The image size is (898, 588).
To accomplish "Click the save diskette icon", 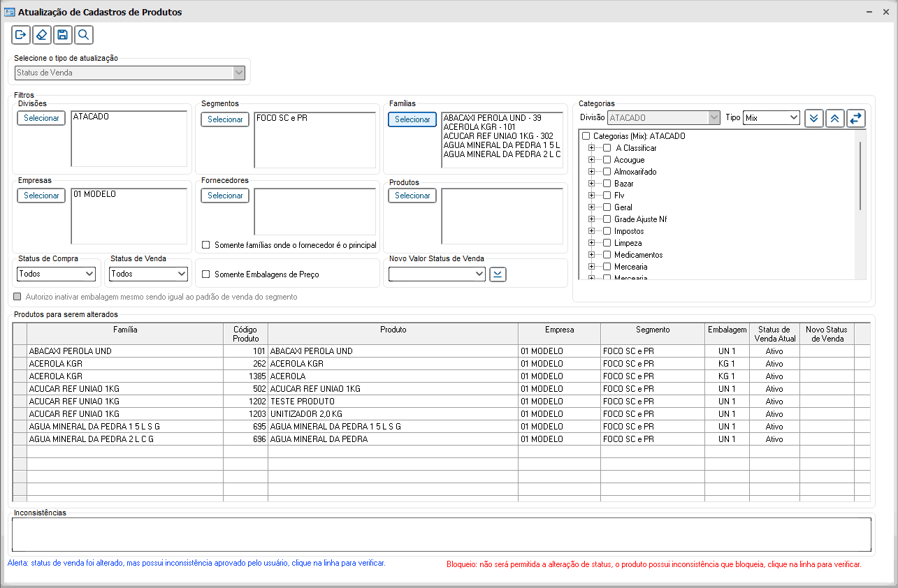I will pyautogui.click(x=62, y=35).
